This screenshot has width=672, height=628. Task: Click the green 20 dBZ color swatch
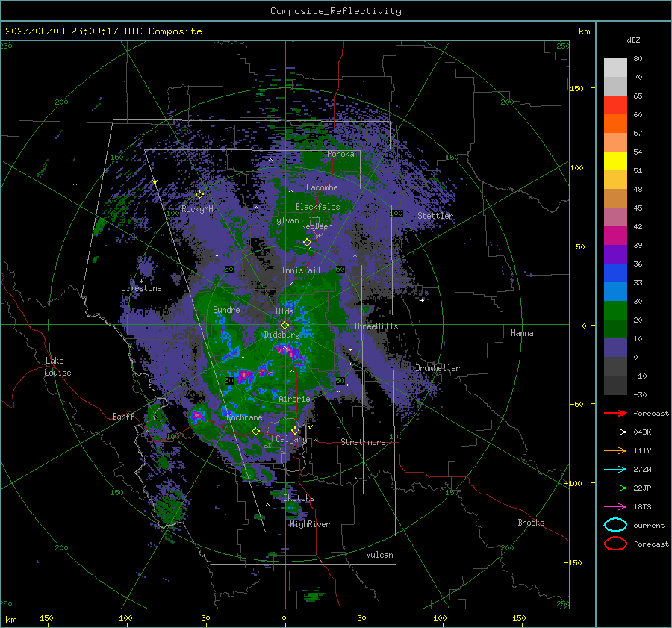pyautogui.click(x=615, y=310)
